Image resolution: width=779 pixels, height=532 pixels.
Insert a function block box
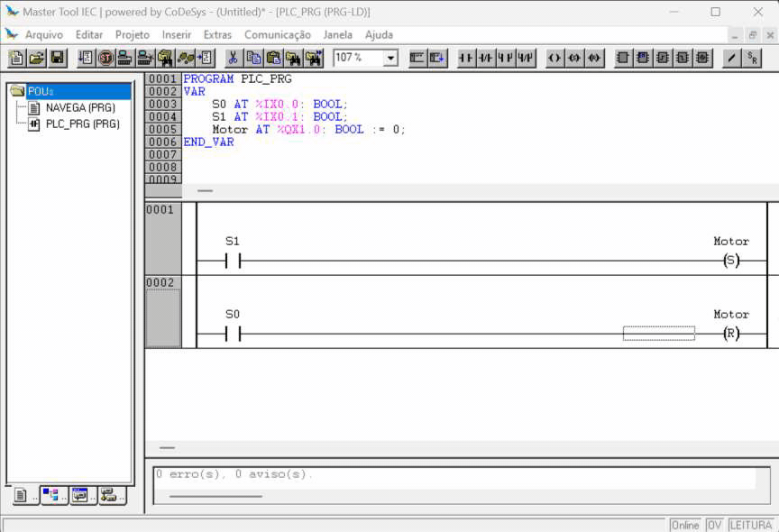(x=623, y=58)
